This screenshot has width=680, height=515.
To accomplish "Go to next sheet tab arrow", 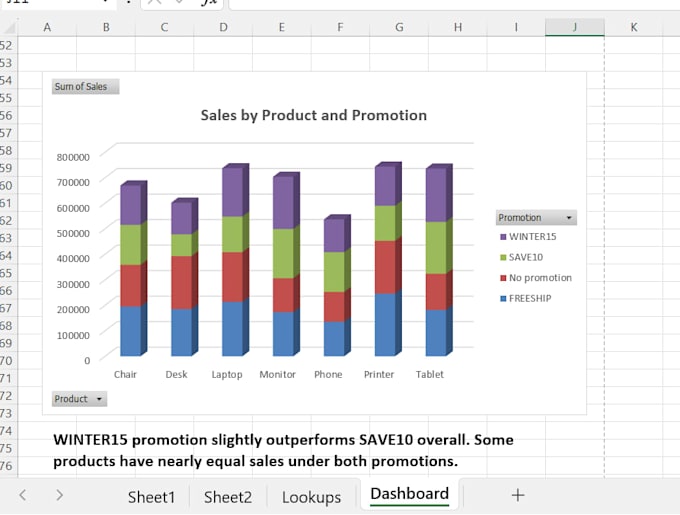I will pyautogui.click(x=59, y=495).
